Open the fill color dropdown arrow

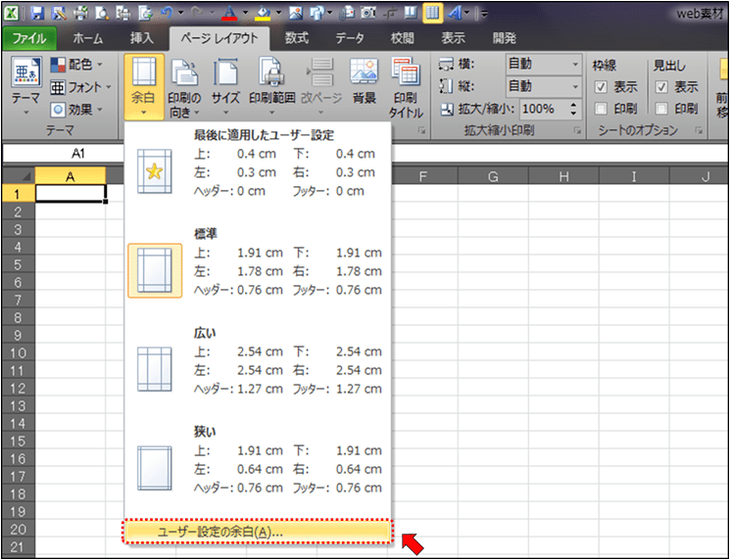[278, 13]
